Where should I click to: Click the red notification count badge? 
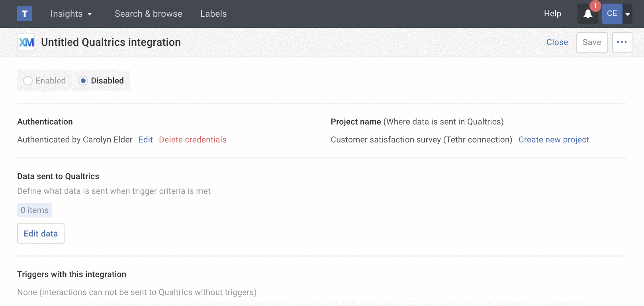(x=595, y=6)
